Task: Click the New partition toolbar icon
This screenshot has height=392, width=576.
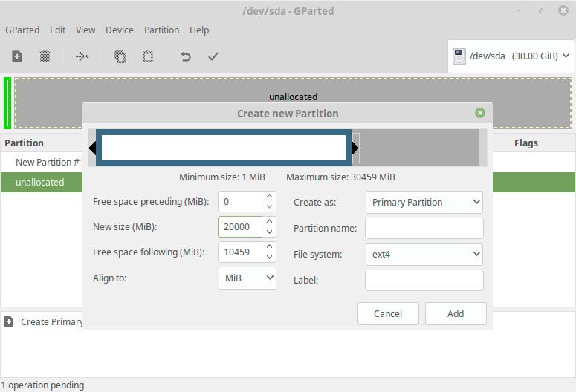Action: 17,56
